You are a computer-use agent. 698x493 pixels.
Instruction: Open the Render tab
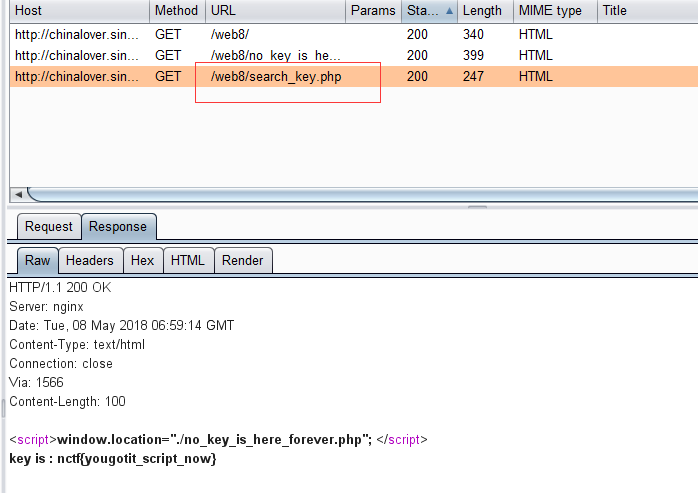243,260
